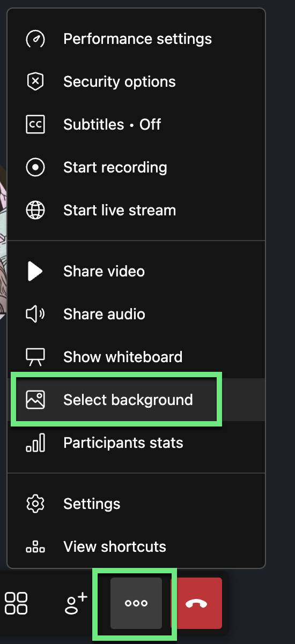Hang up with the red phone button
The width and height of the screenshot is (295, 644).
click(196, 603)
